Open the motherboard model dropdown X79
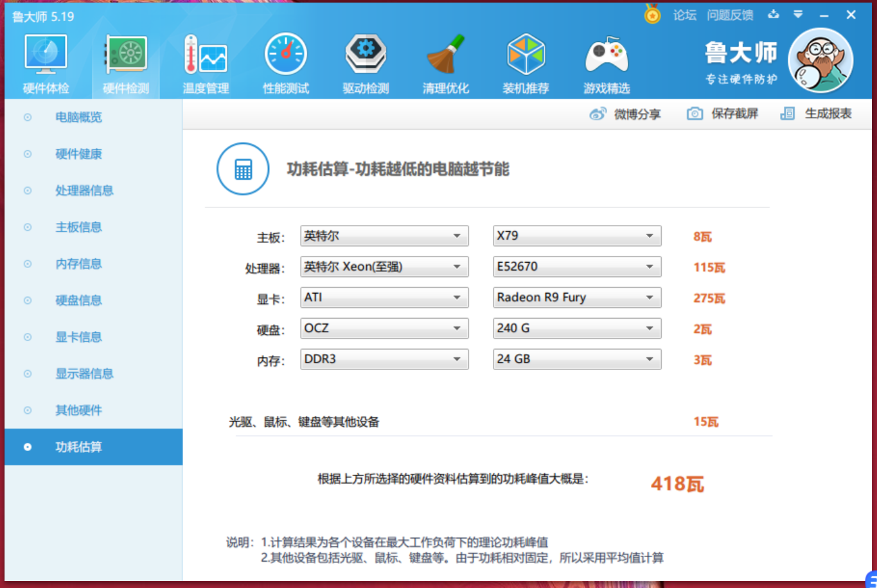Screen dimensions: 877x588 pyautogui.click(x=577, y=236)
